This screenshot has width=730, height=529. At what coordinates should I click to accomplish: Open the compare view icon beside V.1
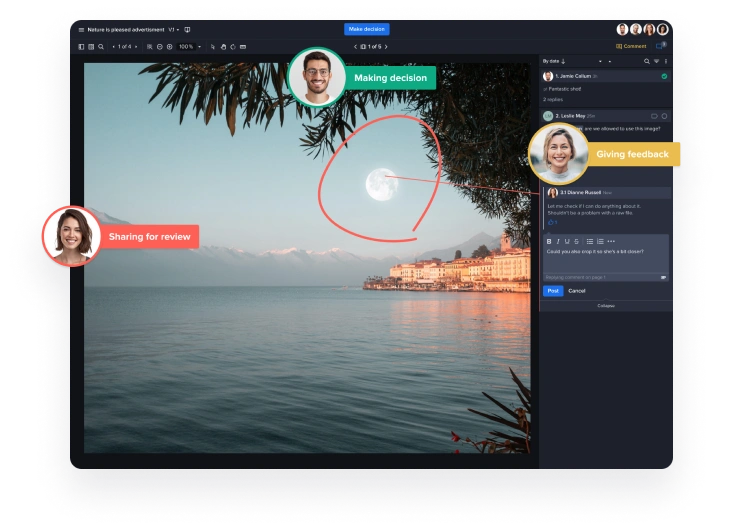point(187,30)
